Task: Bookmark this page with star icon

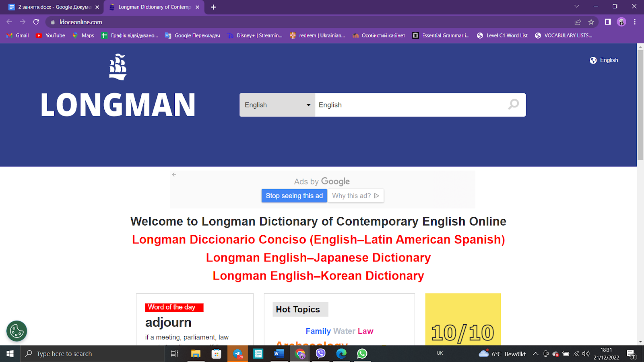Action: [x=591, y=22]
